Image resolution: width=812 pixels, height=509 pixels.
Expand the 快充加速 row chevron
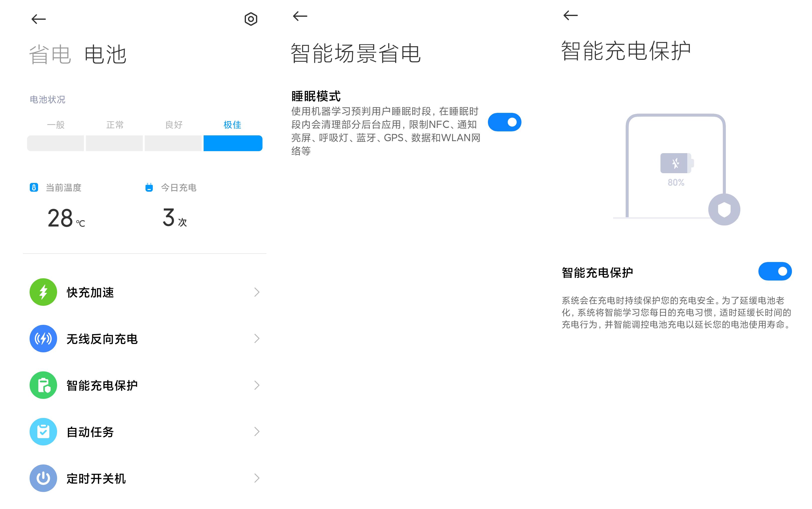257,292
